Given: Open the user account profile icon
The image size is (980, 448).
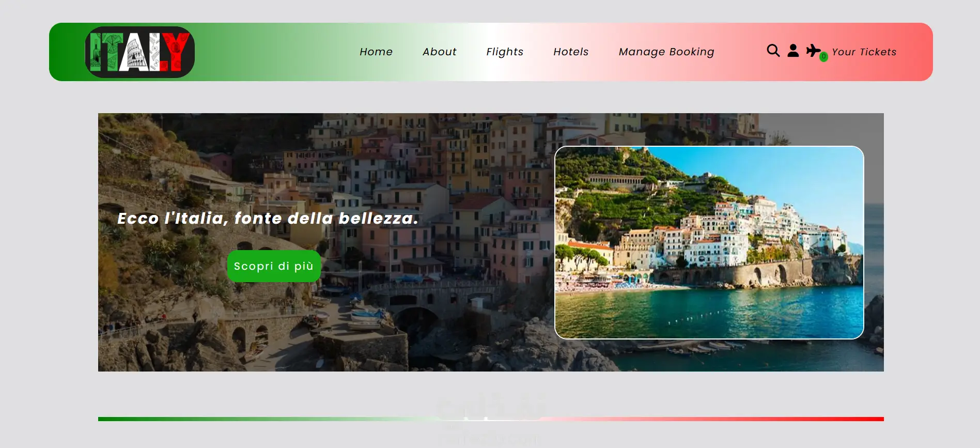Looking at the screenshot, I should click(x=793, y=51).
